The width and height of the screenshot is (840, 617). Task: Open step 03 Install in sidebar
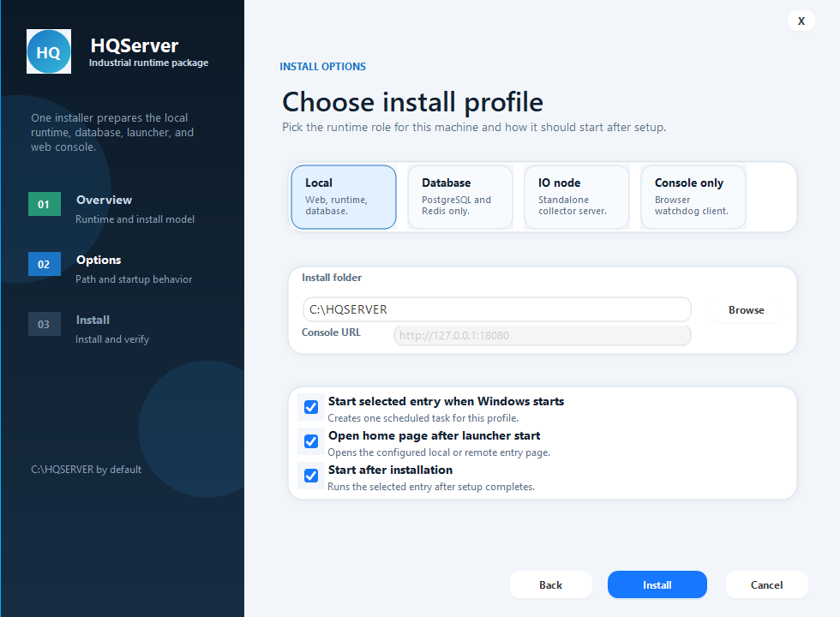click(89, 329)
